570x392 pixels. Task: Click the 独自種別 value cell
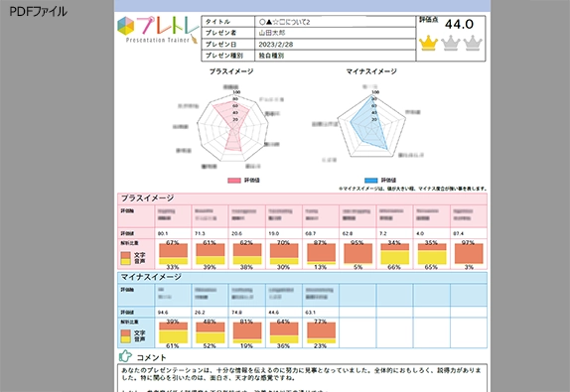pos(336,56)
